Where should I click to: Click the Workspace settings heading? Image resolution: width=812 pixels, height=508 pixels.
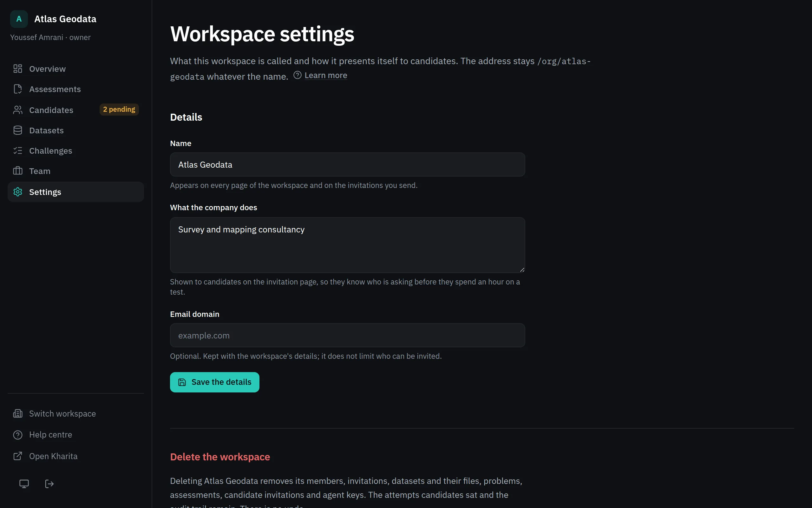[262, 34]
